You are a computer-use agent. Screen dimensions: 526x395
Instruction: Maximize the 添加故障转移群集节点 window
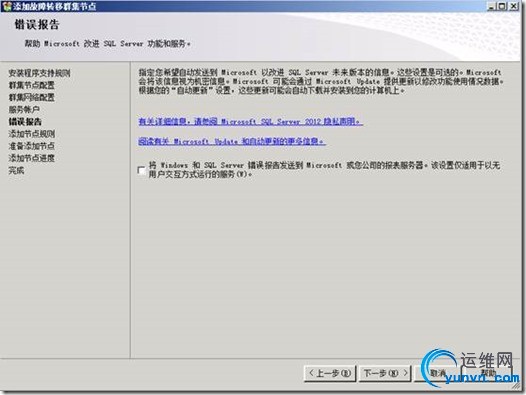point(502,6)
